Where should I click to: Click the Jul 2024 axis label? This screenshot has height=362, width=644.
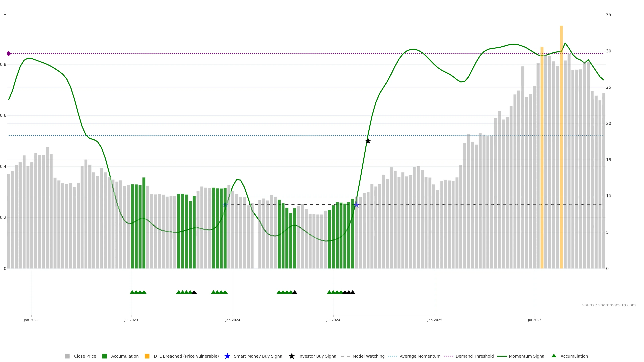point(333,320)
